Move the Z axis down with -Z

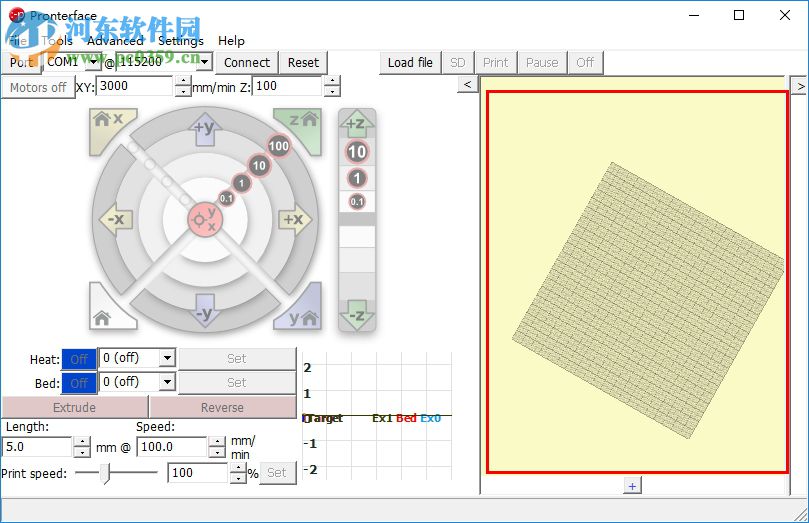click(357, 316)
